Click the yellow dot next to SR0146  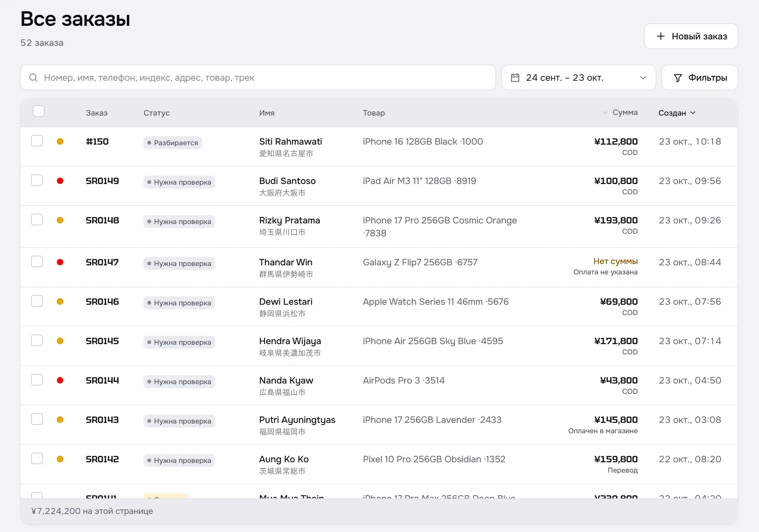click(60, 302)
